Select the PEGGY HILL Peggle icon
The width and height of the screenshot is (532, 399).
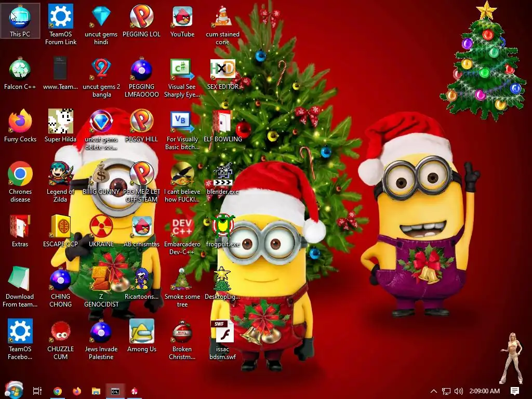click(141, 126)
